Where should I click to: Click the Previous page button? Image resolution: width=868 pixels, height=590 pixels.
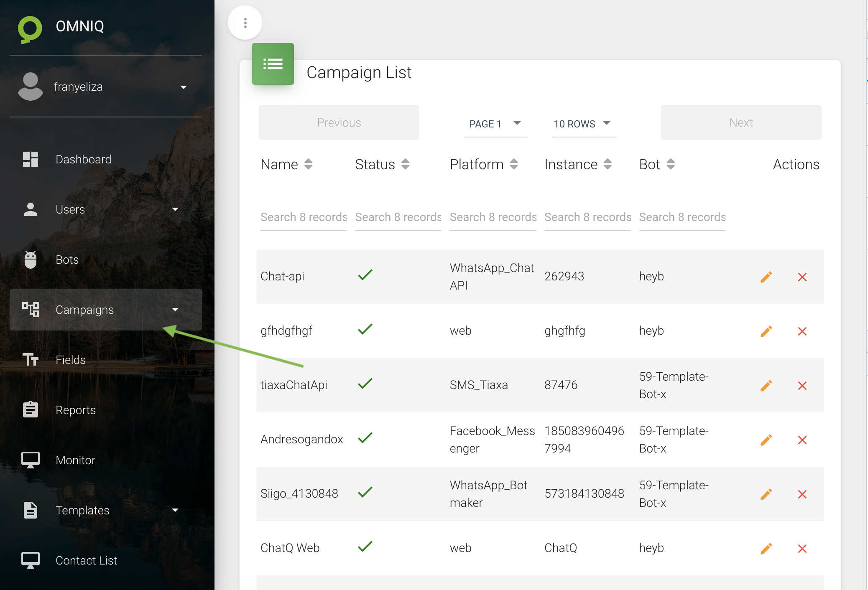339,122
